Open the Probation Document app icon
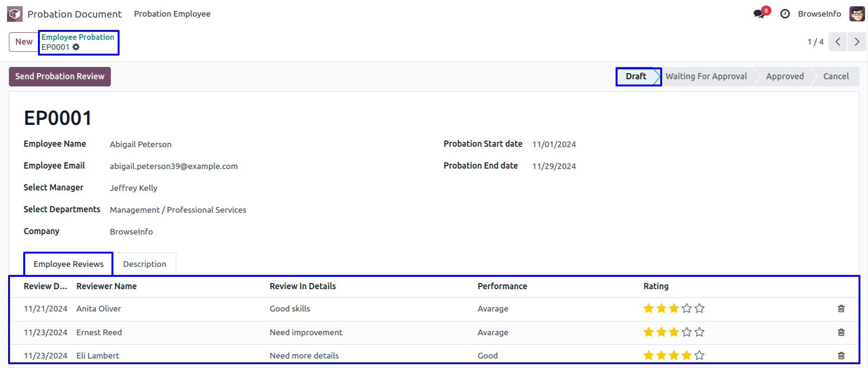 pos(15,14)
